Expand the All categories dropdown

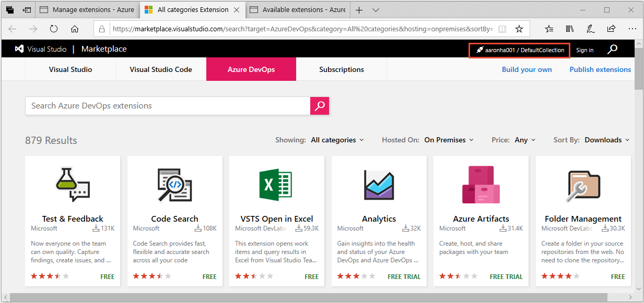point(337,140)
